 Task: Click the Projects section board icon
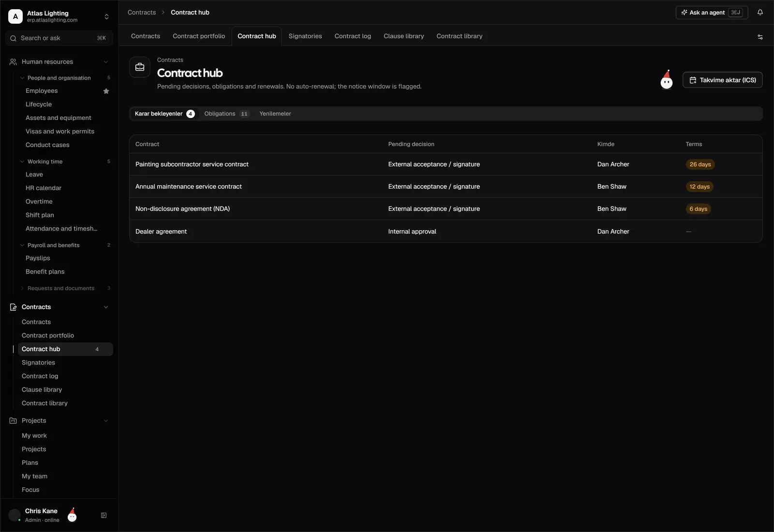pos(13,421)
